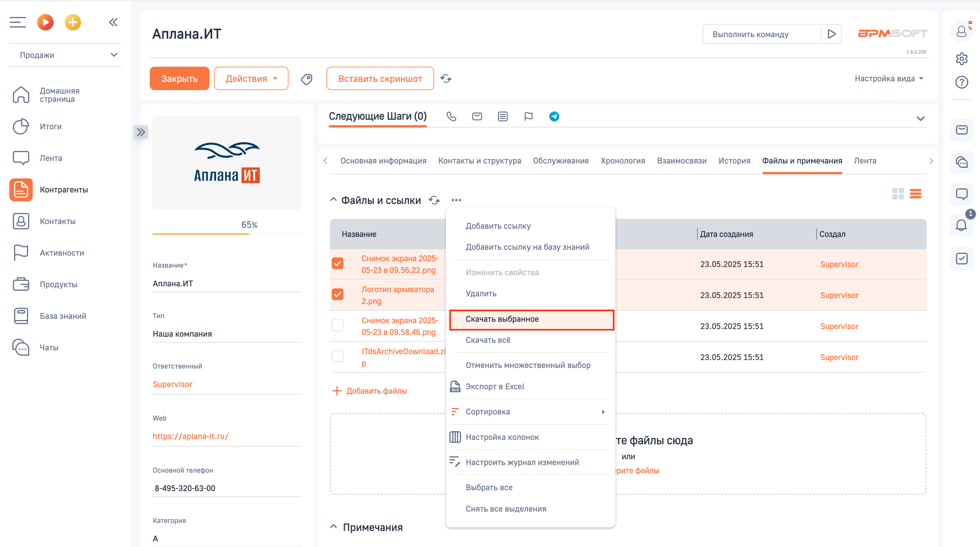This screenshot has height=547, width=980.
Task: Collapse the left sidebar with double chevron
Action: (114, 23)
